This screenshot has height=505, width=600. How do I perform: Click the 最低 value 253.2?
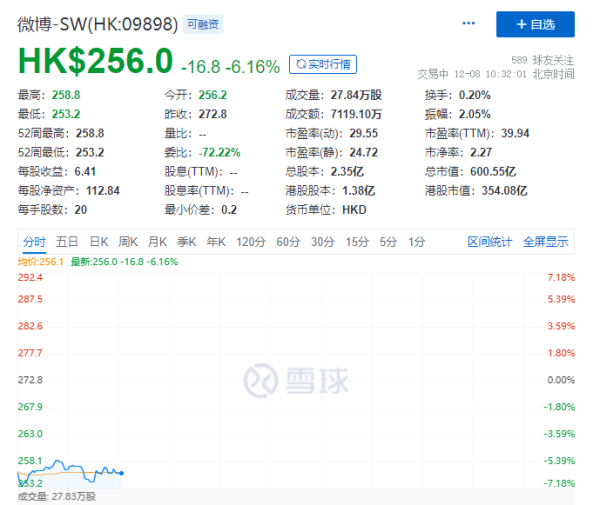coord(66,114)
